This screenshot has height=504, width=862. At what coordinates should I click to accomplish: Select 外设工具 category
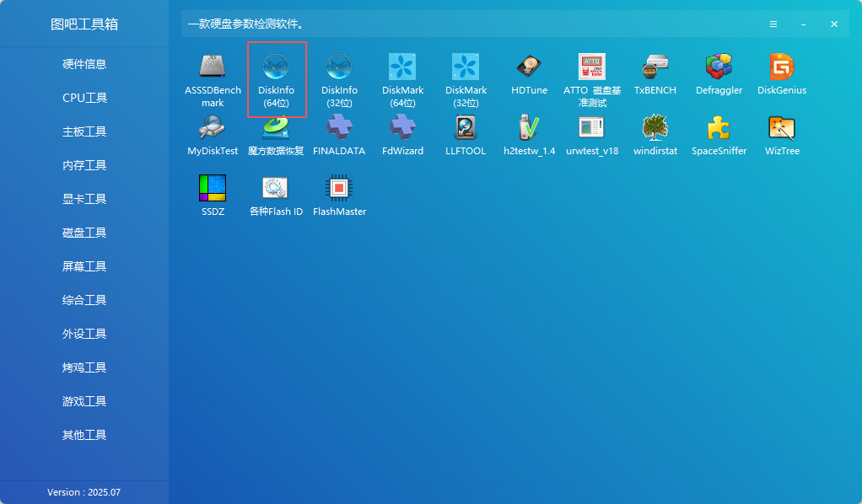[x=84, y=334]
